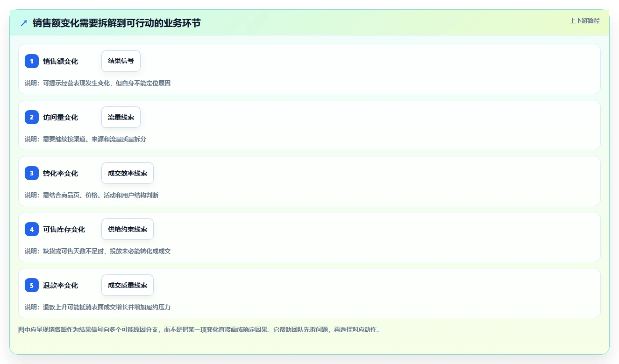This screenshot has height=364, width=619.
Task: Select the 访问量变化 step title
Action: coord(60,117)
